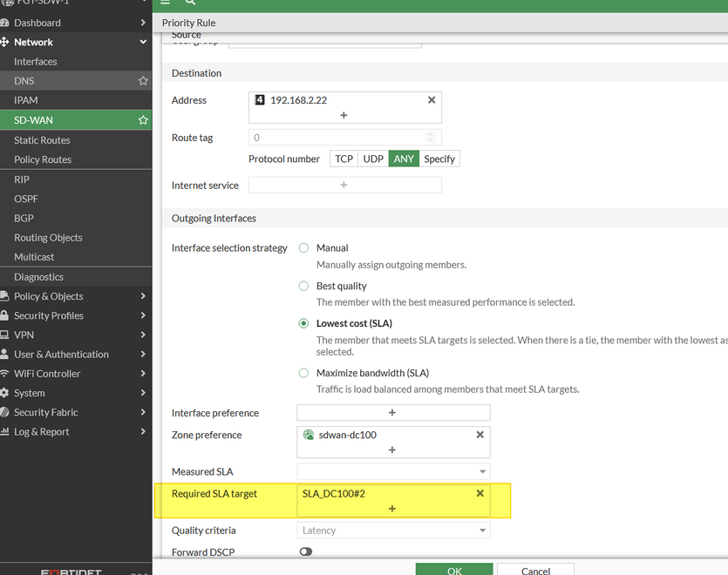Toggle the Forward DSCP switch
This screenshot has width=728, height=575.
pyautogui.click(x=305, y=551)
